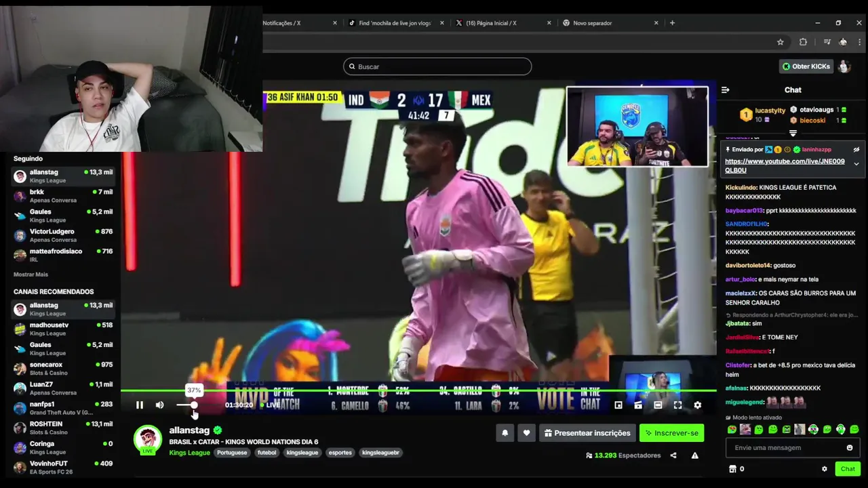Click the green Inscrever-se button

tap(671, 433)
